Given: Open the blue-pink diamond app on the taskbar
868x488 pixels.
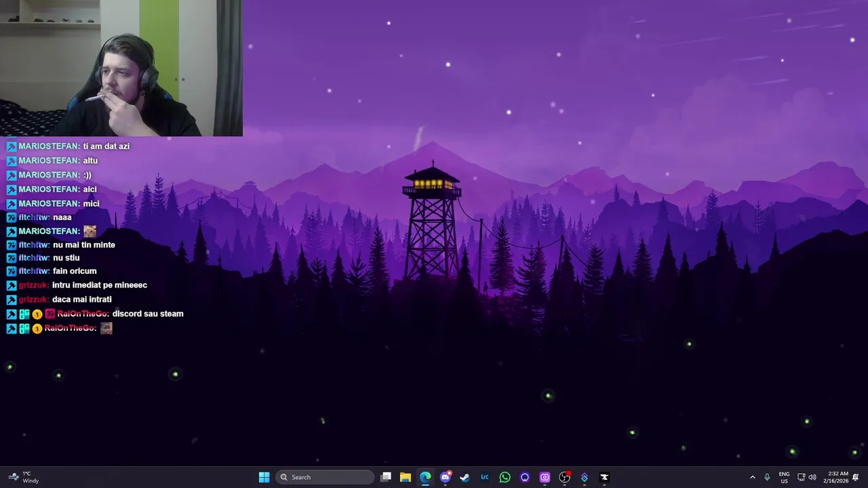Looking at the screenshot, I should [x=585, y=477].
